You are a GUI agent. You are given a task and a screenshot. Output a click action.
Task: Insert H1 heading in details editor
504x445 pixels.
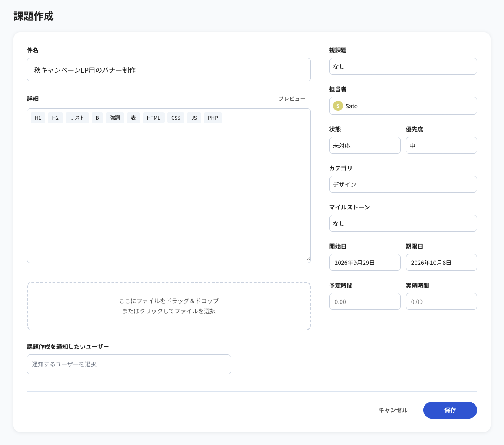tap(38, 118)
